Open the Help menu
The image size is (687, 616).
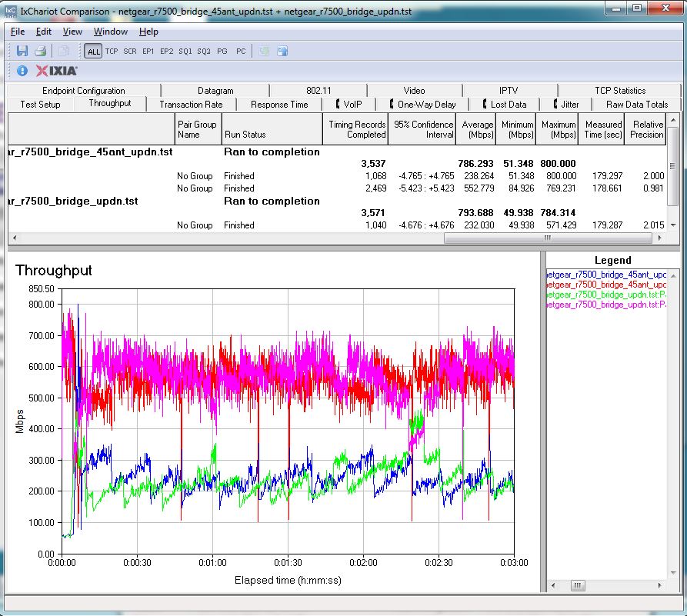click(x=148, y=32)
